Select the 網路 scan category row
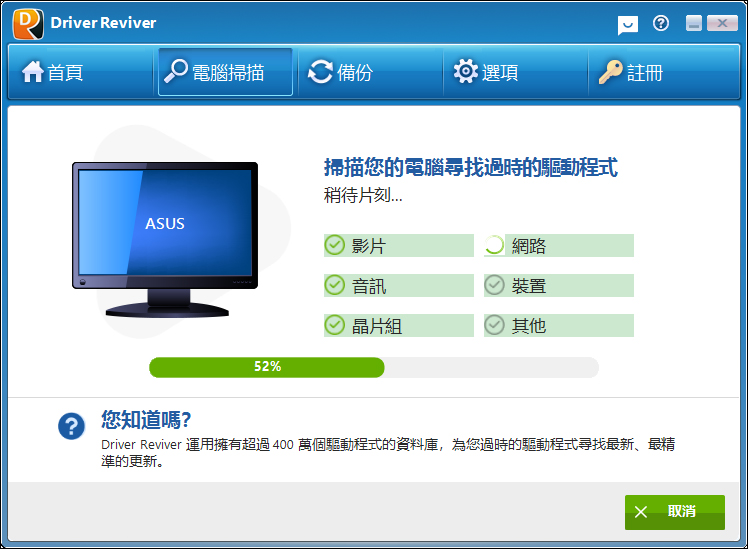The width and height of the screenshot is (748, 549). 559,246
